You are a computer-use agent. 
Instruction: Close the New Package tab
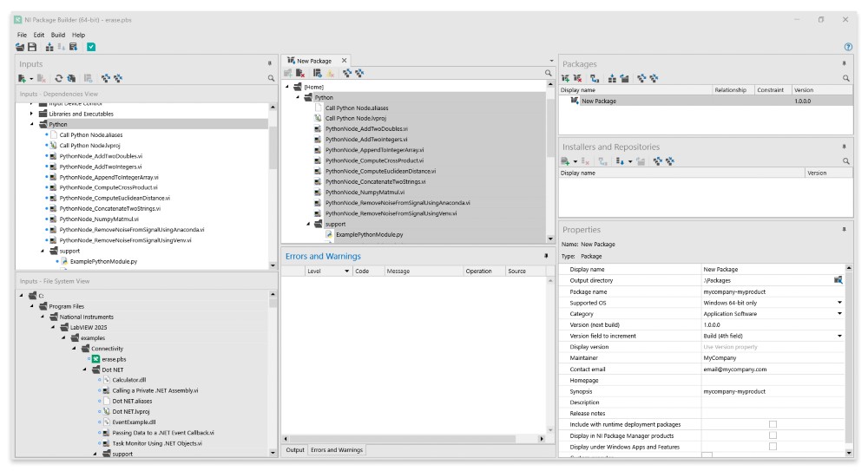[x=344, y=61]
